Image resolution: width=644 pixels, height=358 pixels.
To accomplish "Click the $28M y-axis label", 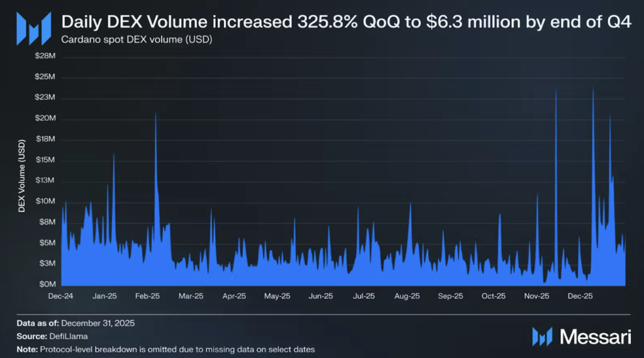I will [45, 57].
